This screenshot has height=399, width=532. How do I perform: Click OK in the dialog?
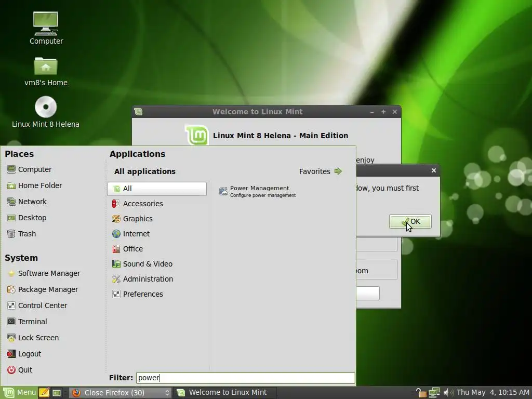click(410, 221)
